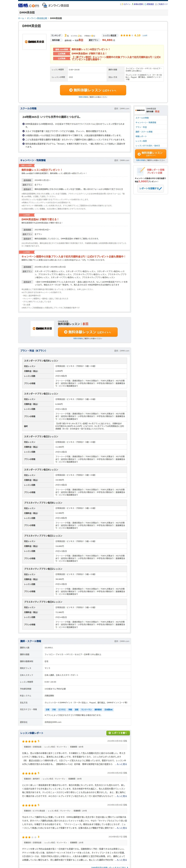Open オンライン英会話比較 breadcrumb link
186x868 pixels.
[x=37, y=18]
